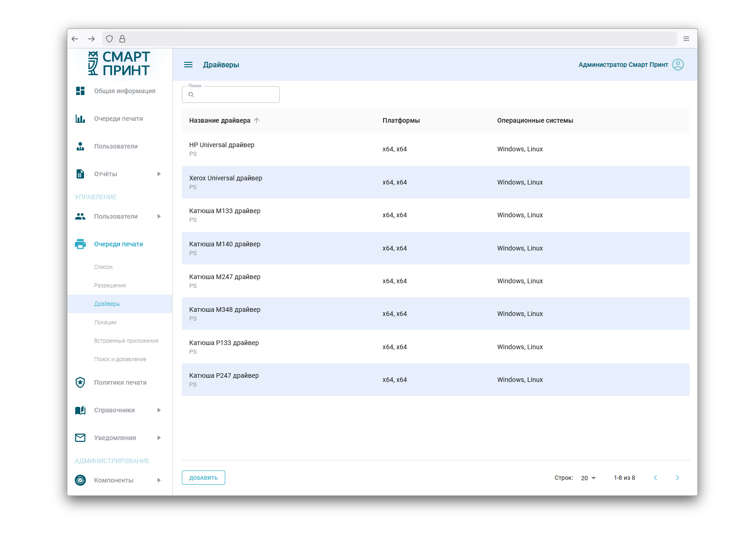Click the Операционные системы column header
The width and height of the screenshot is (756, 536).
[x=535, y=120]
